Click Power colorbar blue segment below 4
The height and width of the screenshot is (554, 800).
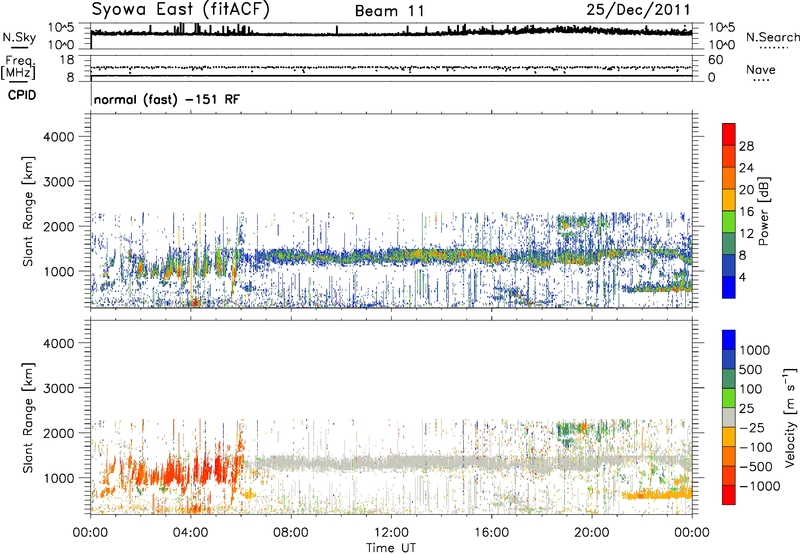(x=729, y=287)
